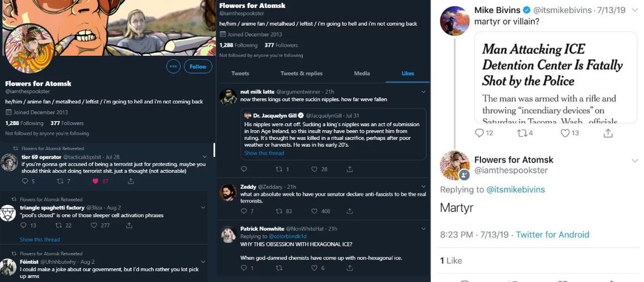Screen dimensions: 644x282
Task: Expand the nut milk latte tweet menu chevron
Action: 424,91
